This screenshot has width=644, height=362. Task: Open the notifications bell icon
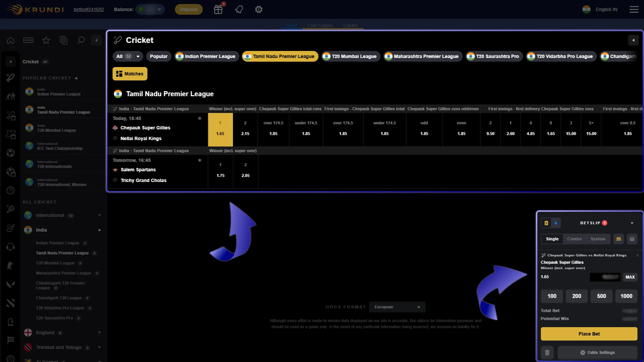239,9
